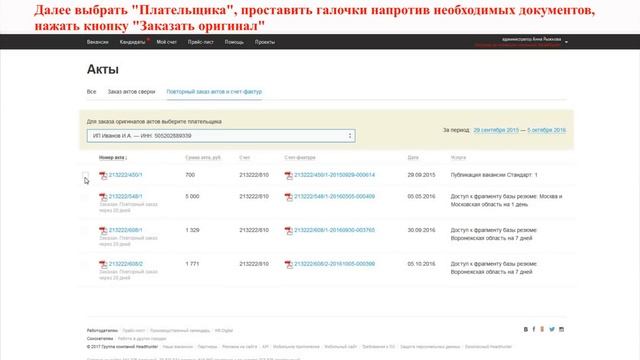Click the date 05.10.2016 cell
640x360 pixels.
coord(421,264)
